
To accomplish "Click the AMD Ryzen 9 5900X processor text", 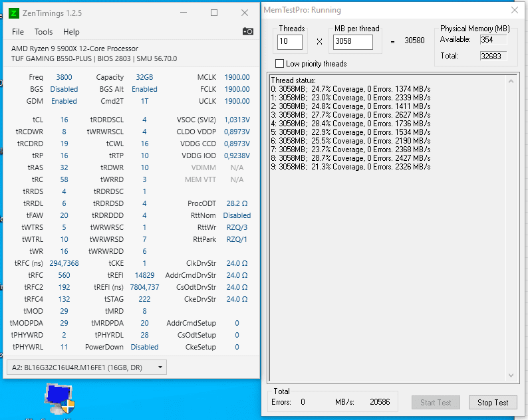I will click(x=74, y=49).
